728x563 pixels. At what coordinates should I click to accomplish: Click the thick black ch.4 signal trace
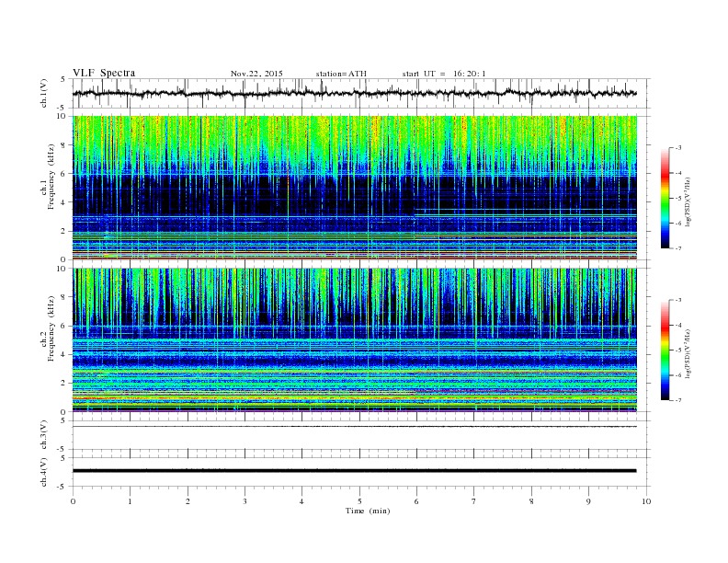tap(355, 471)
